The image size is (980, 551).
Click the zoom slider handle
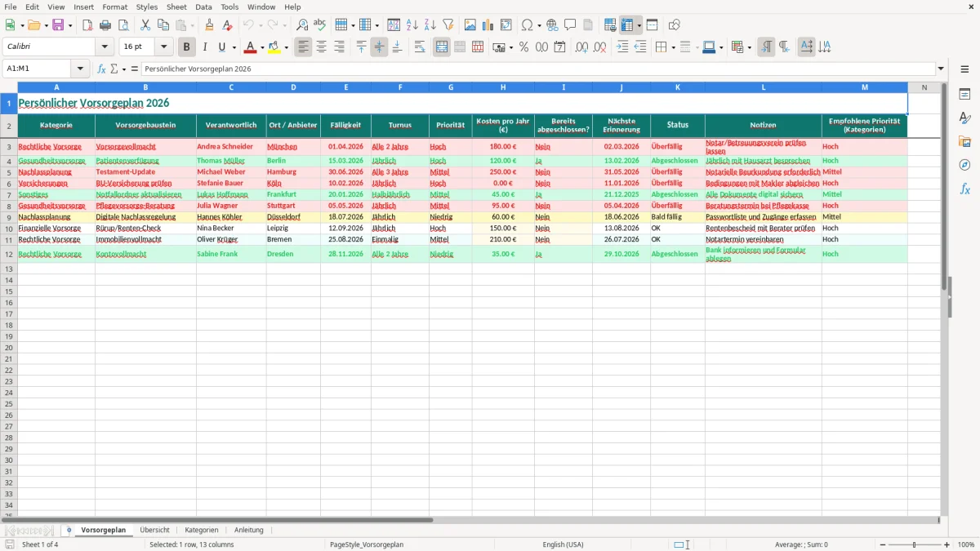(914, 544)
